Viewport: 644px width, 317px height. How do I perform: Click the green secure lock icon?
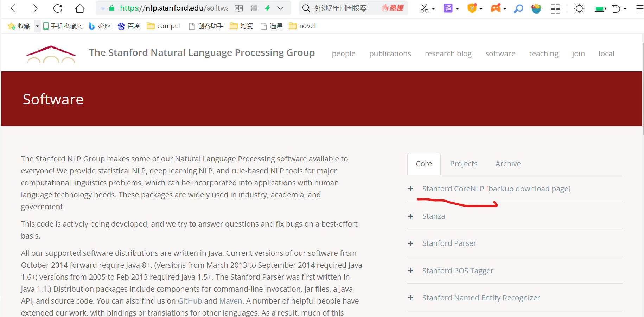point(112,8)
